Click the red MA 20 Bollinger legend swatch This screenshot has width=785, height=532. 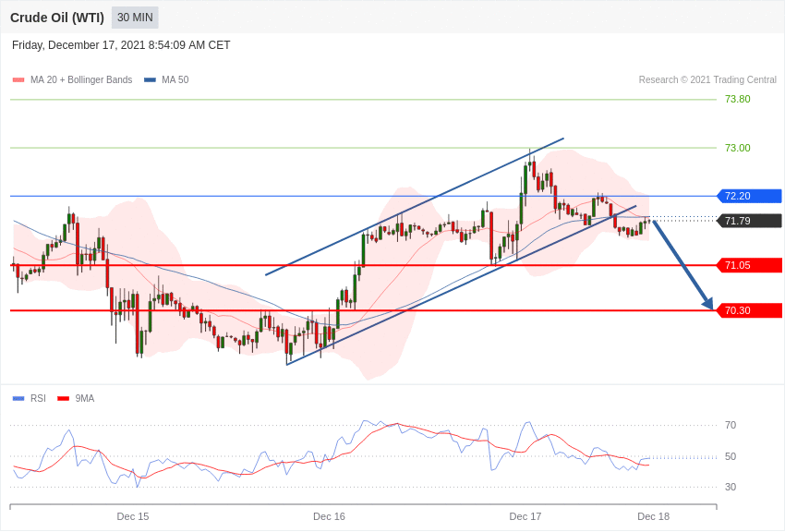pyautogui.click(x=18, y=80)
